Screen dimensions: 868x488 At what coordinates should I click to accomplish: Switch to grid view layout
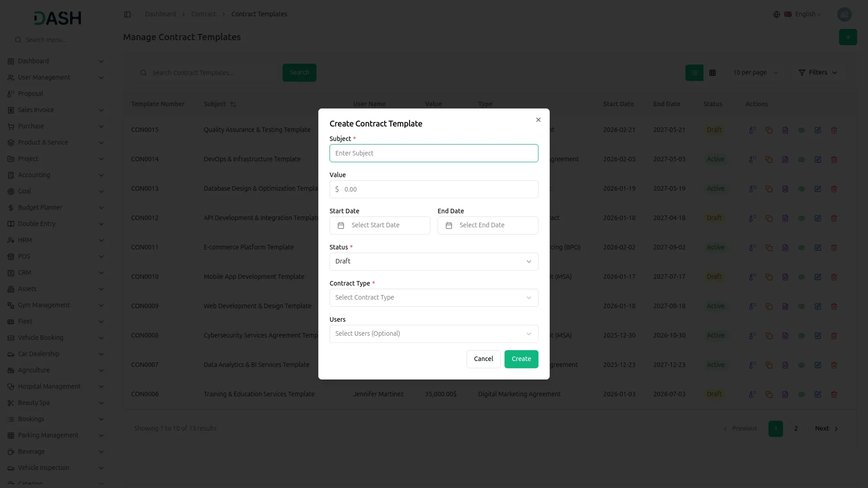712,72
